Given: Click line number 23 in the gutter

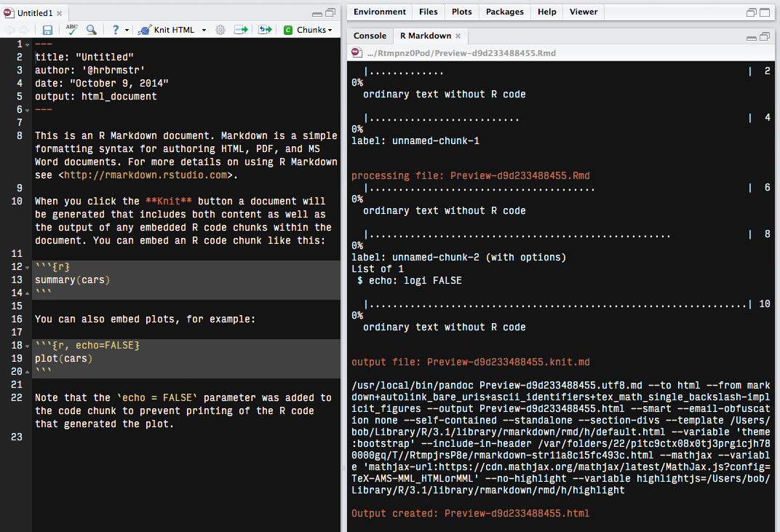Looking at the screenshot, I should click(x=17, y=437).
